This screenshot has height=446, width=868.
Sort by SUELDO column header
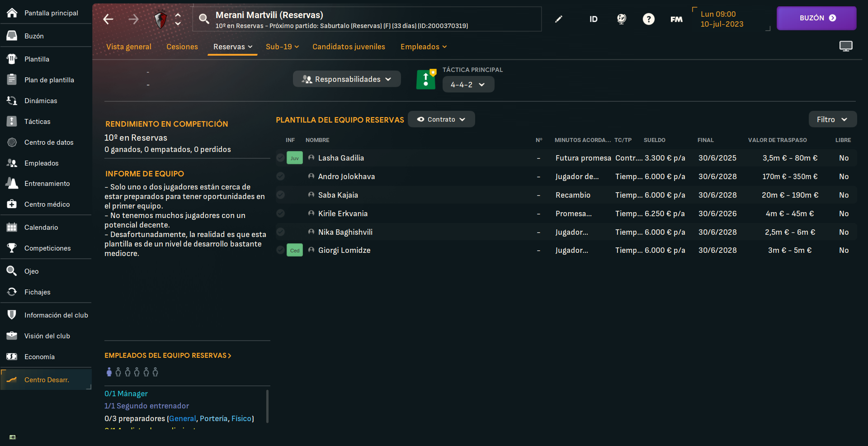coord(654,140)
